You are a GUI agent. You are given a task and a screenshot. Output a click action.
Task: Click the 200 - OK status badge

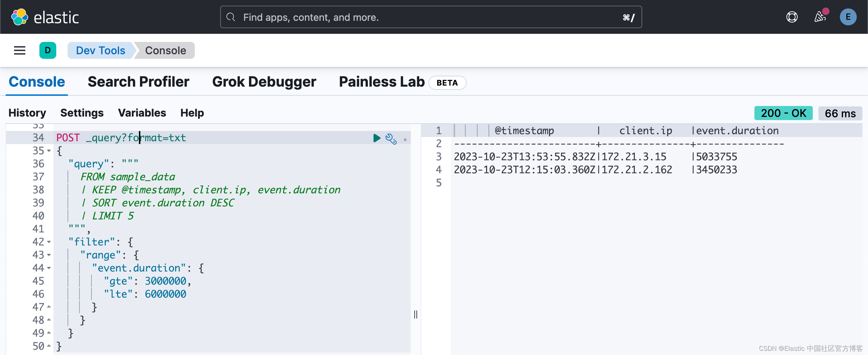[x=784, y=113]
